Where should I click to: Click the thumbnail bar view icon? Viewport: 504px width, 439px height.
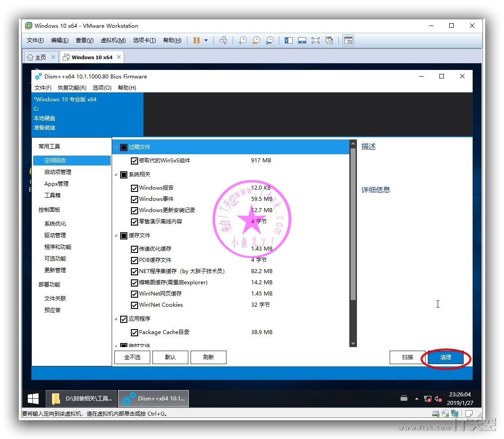coord(302,40)
